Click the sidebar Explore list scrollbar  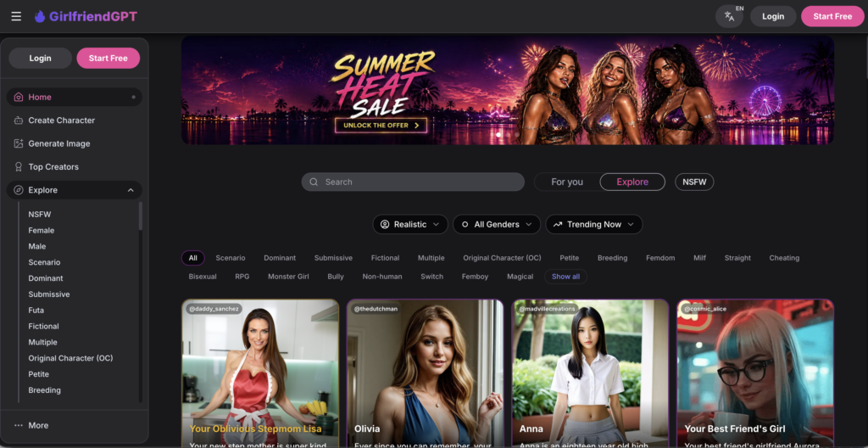pyautogui.click(x=141, y=216)
